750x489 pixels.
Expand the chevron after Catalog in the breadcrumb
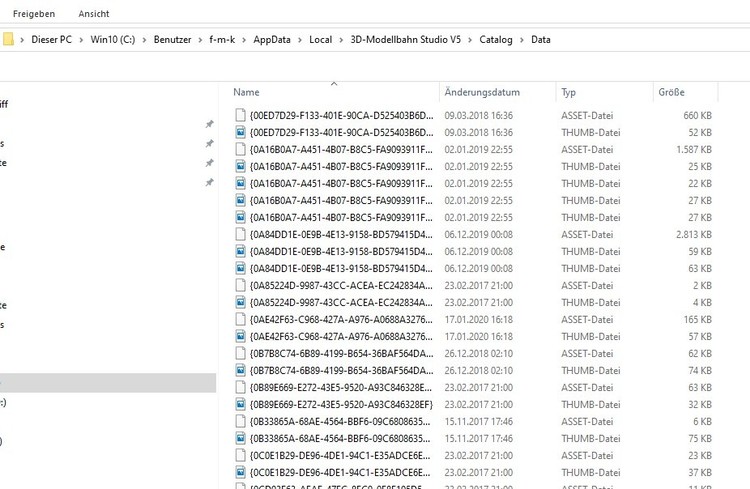(520, 40)
